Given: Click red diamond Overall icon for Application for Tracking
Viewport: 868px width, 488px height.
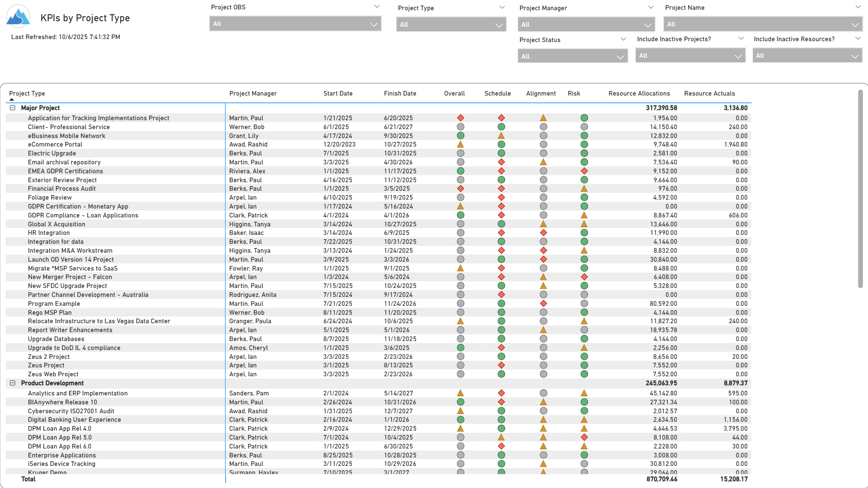Looking at the screenshot, I should 461,118.
